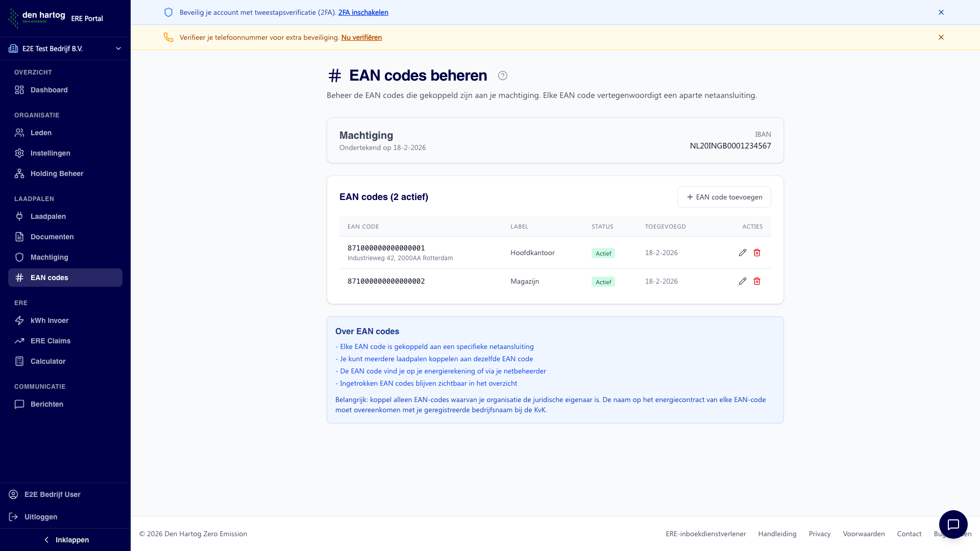Delete the Hoofdkantoor EAN code

pyautogui.click(x=757, y=253)
